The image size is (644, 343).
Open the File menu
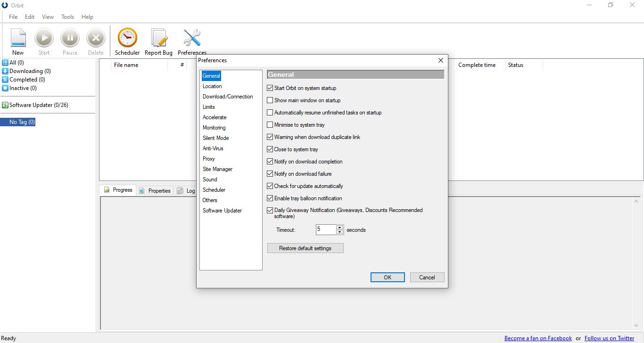click(13, 16)
